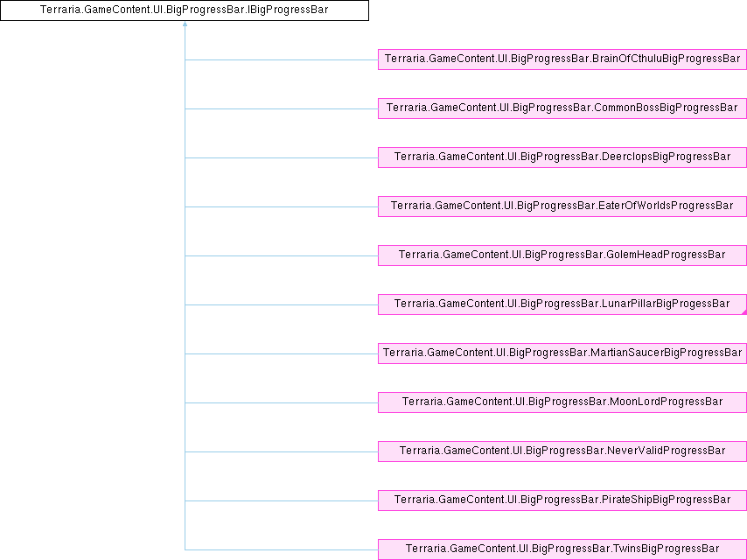The height and width of the screenshot is (560, 747).
Task: Click the connector line leading to TwinsBigProgressBar
Action: 280,549
